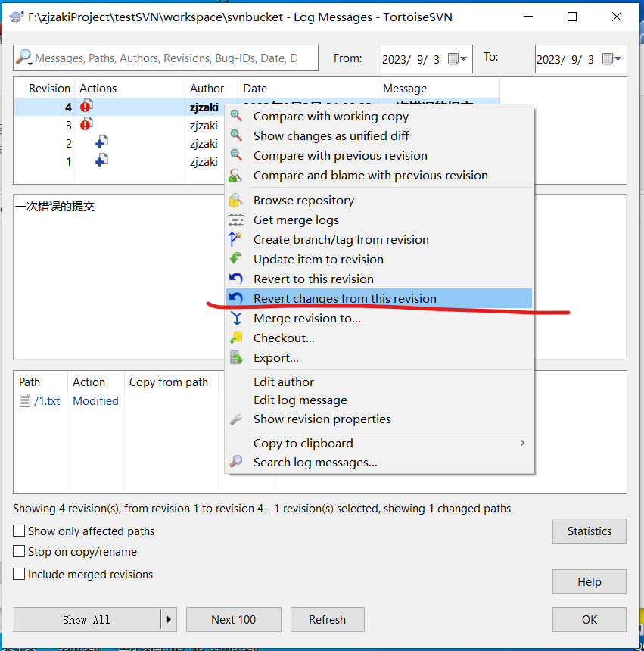The width and height of the screenshot is (644, 651).
Task: Click the log message text 一次错误的提交
Action: point(54,207)
